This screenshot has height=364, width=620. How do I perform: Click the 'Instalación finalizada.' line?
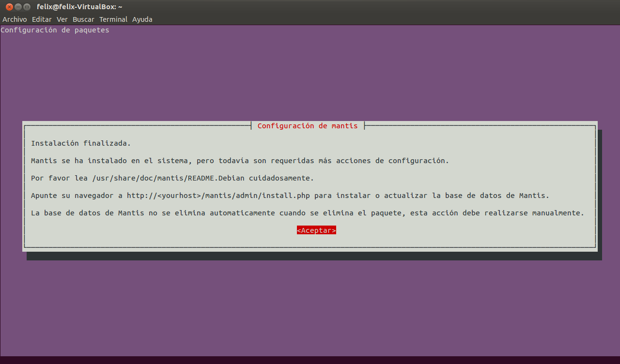pyautogui.click(x=81, y=143)
